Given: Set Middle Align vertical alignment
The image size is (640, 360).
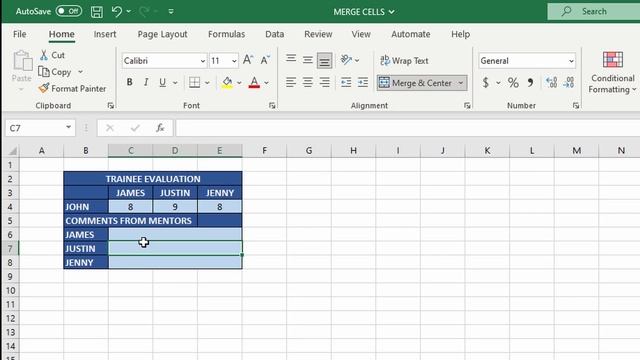Looking at the screenshot, I should click(x=308, y=60).
